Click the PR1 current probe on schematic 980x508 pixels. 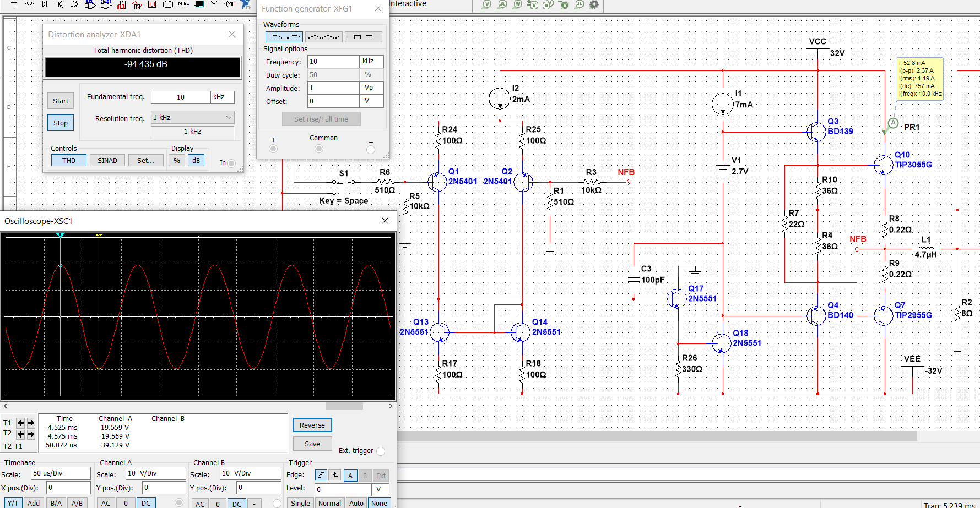coord(892,124)
